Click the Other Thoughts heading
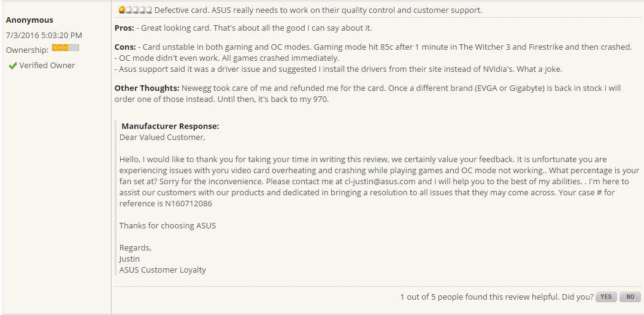This screenshot has width=644, height=315. (147, 88)
